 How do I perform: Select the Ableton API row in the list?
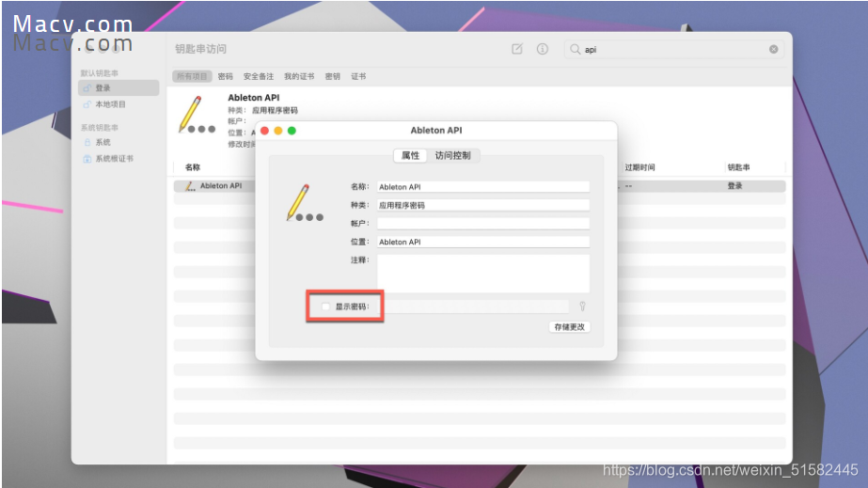[x=480, y=186]
